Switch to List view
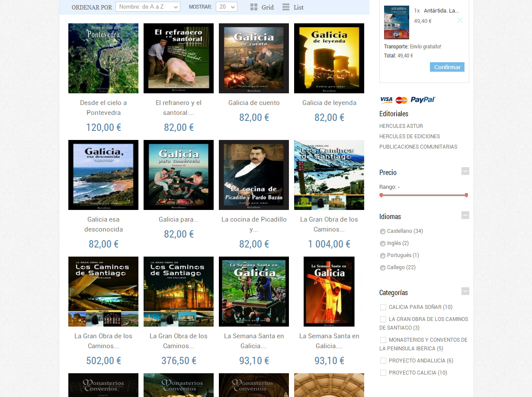This screenshot has height=397, width=532. (x=293, y=7)
